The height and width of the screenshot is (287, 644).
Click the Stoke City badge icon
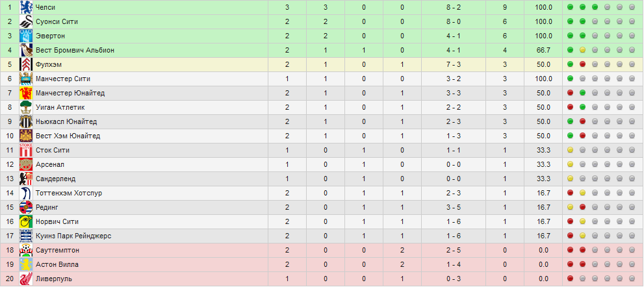click(26, 150)
